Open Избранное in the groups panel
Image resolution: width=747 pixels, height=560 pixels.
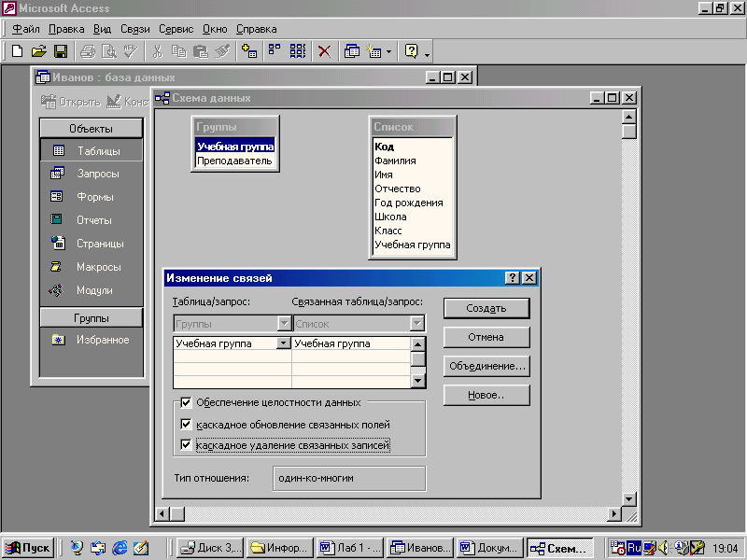tap(91, 340)
